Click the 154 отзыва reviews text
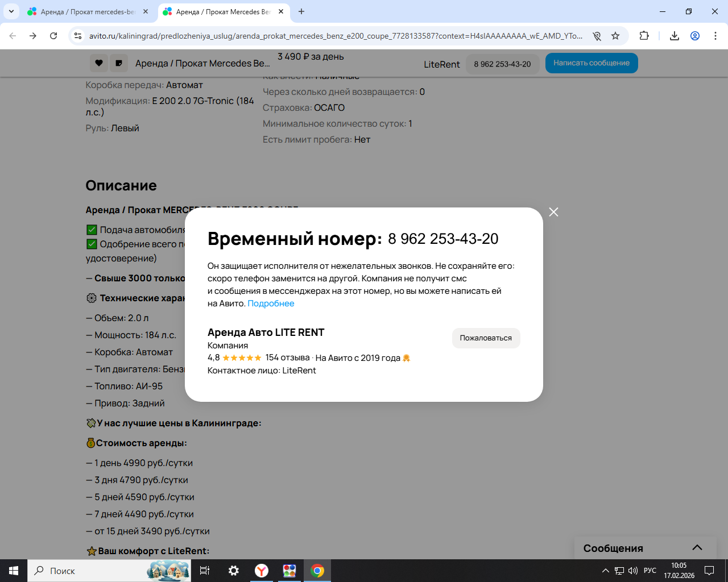Image resolution: width=728 pixels, height=582 pixels. [x=287, y=357]
